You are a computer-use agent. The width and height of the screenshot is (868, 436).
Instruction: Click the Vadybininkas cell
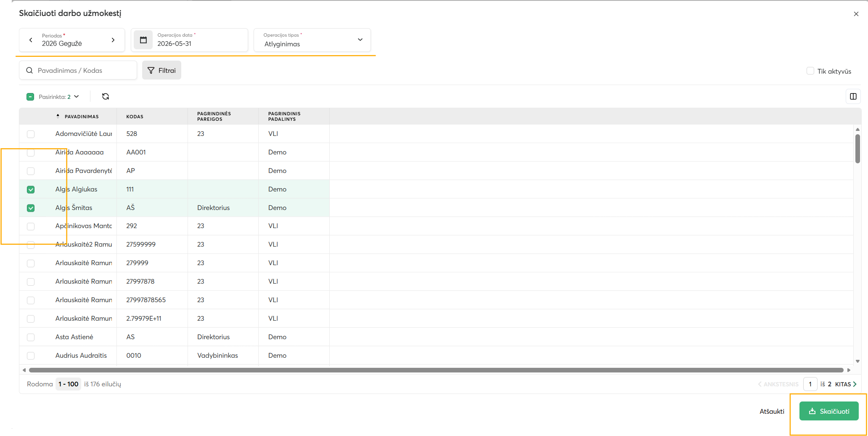[x=217, y=356]
